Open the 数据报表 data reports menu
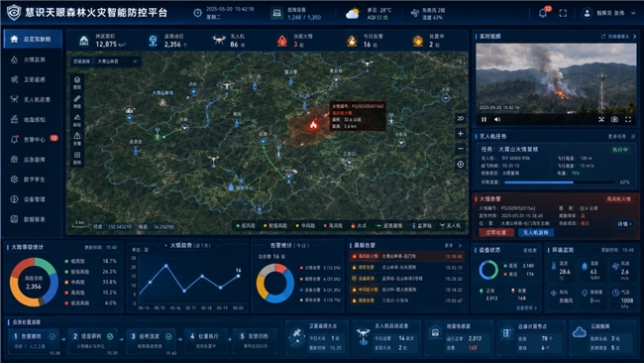Screen dimensions: 644x363 (32, 219)
